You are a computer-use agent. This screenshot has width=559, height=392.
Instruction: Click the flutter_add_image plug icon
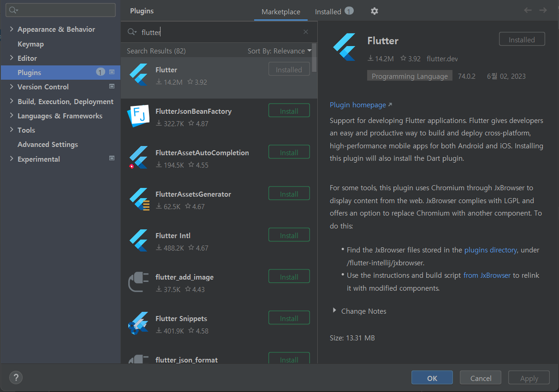pyautogui.click(x=138, y=282)
